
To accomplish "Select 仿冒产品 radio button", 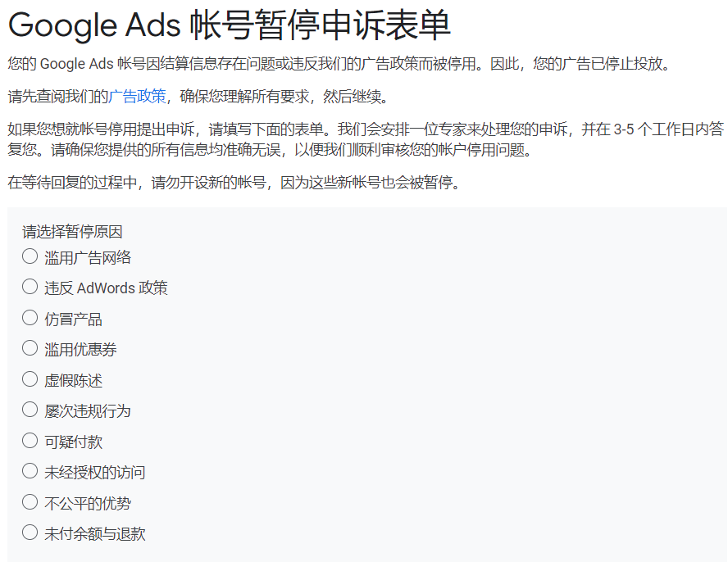I will pos(30,318).
